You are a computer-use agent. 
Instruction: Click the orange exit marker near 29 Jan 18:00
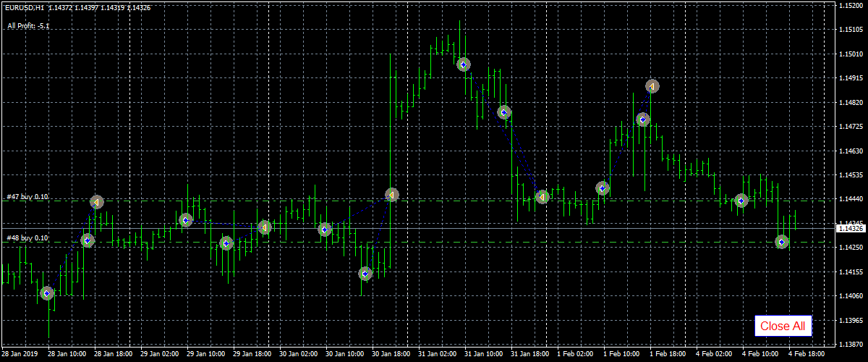click(265, 227)
